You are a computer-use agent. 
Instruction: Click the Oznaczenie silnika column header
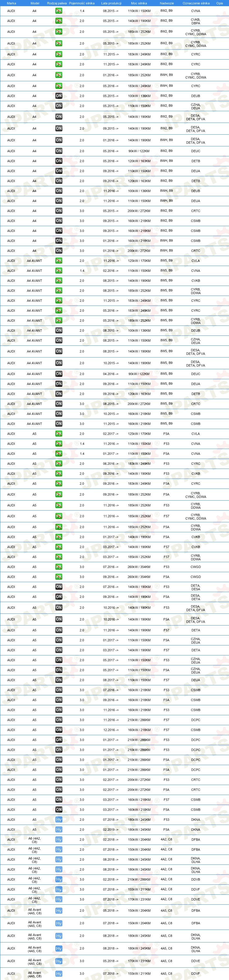(196, 3)
